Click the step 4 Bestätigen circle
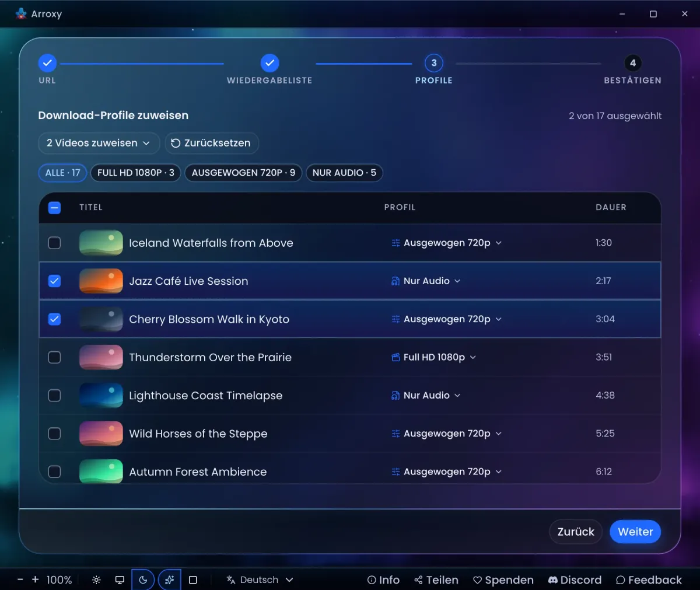This screenshot has height=590, width=700. [633, 62]
